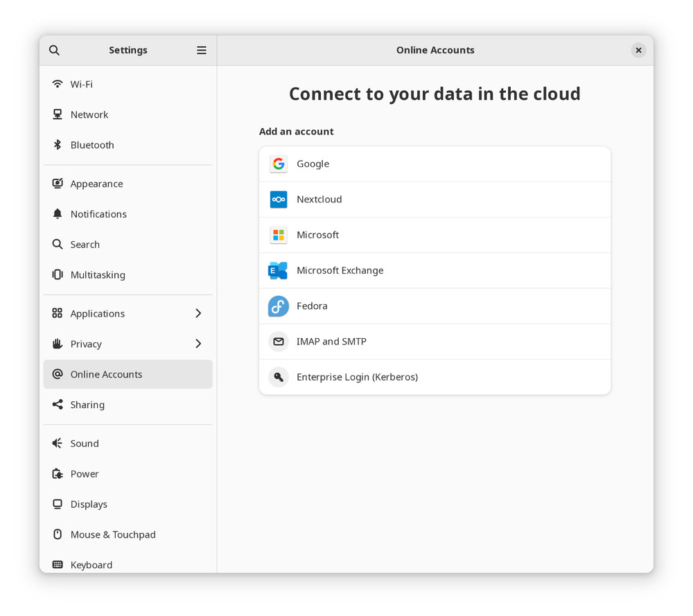The width and height of the screenshot is (693, 616).
Task: Select the Wi-Fi icon in sidebar
Action: tap(57, 84)
